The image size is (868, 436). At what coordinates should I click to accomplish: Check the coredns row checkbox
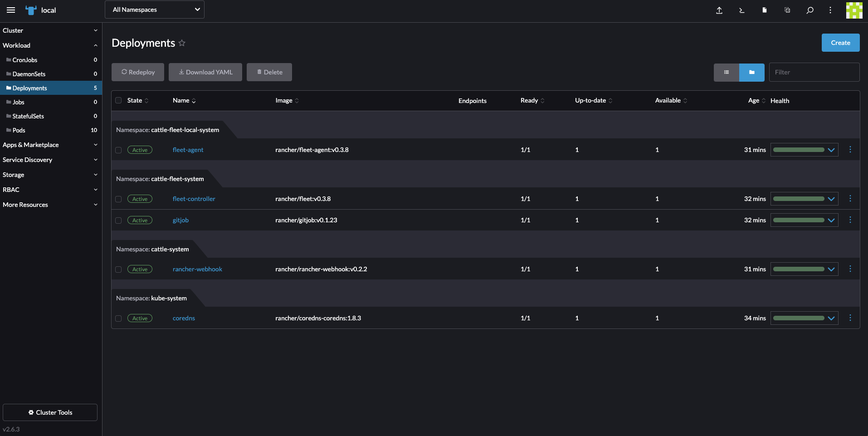pyautogui.click(x=118, y=318)
